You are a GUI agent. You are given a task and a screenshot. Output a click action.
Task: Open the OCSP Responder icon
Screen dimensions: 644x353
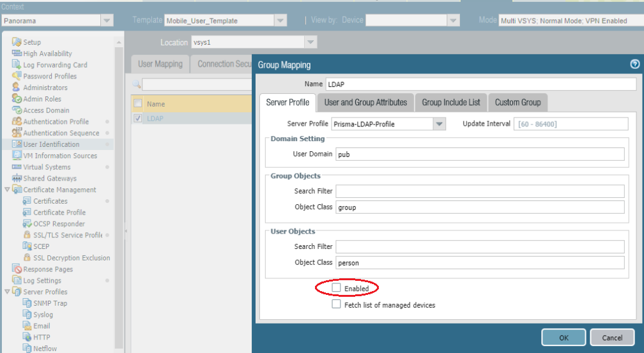coord(27,224)
